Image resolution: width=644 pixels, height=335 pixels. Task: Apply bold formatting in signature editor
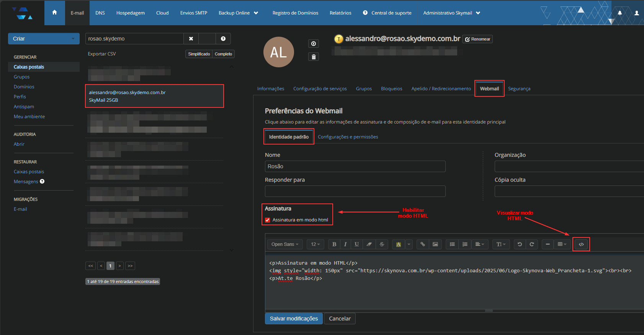(x=334, y=244)
